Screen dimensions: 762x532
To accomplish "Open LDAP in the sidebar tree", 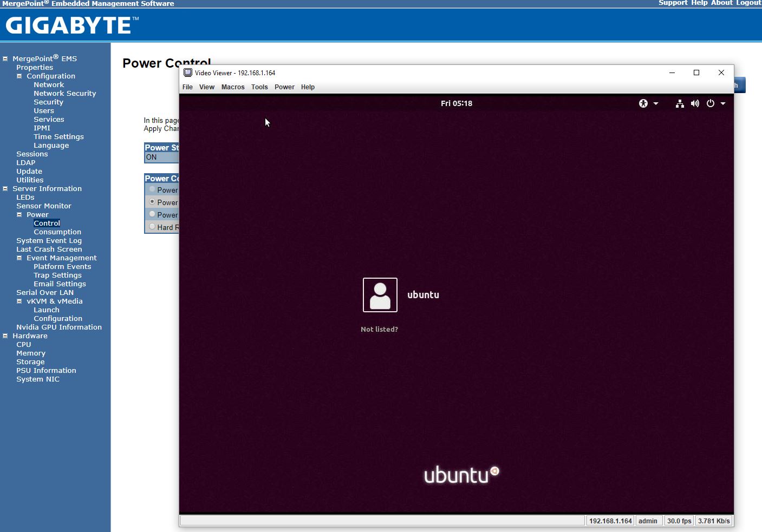I will click(26, 163).
